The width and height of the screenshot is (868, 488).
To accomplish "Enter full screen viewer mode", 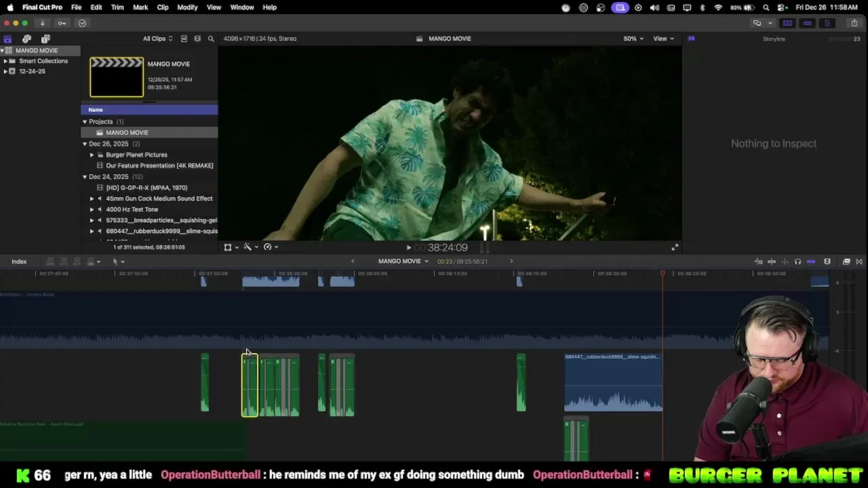I will click(675, 247).
